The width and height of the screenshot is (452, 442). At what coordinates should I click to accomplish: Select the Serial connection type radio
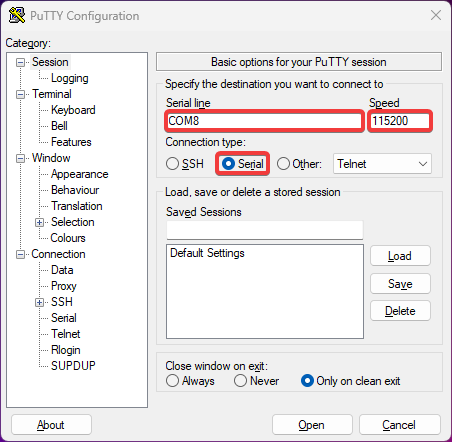pyautogui.click(x=242, y=164)
